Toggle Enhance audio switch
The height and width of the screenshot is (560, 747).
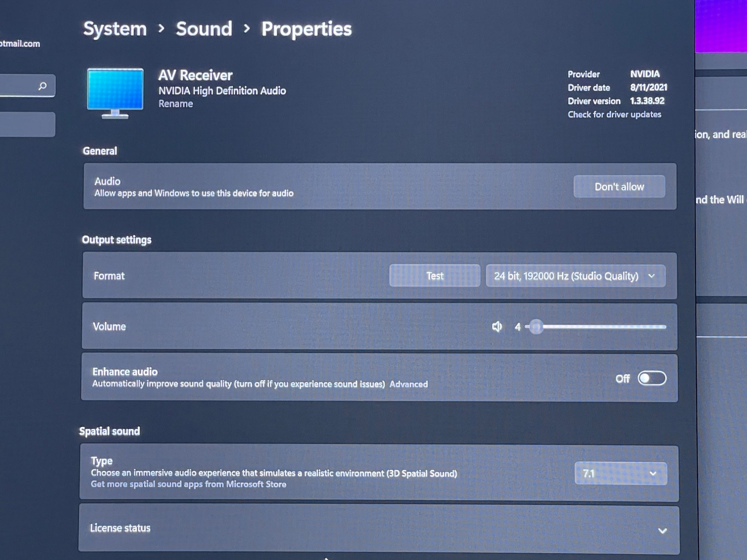[x=652, y=378]
